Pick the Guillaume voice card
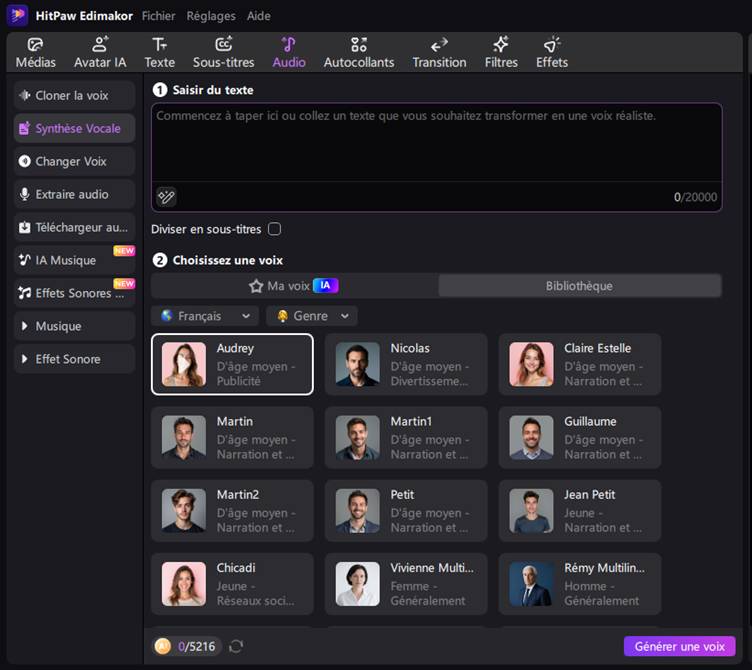Image resolution: width=752 pixels, height=670 pixels. point(580,438)
